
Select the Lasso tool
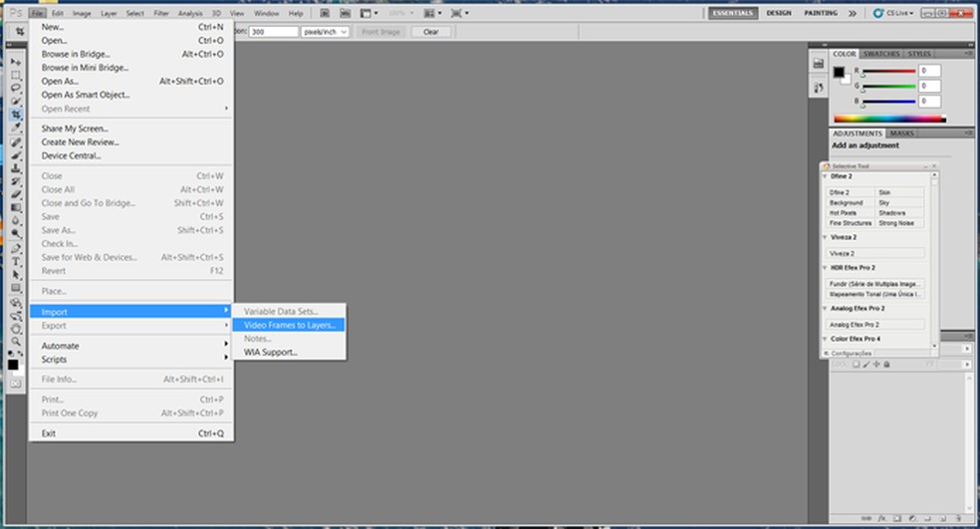tap(16, 88)
